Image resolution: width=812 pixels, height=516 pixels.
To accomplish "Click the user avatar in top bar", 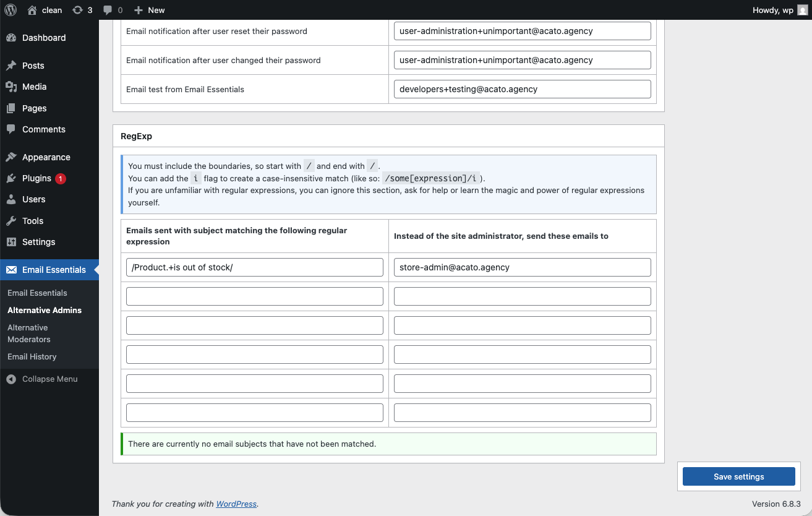I will pyautogui.click(x=803, y=10).
